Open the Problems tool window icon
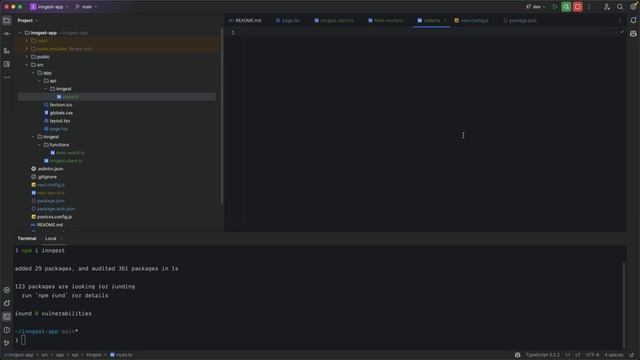Screen dimensions: 640x360 coord(7,330)
